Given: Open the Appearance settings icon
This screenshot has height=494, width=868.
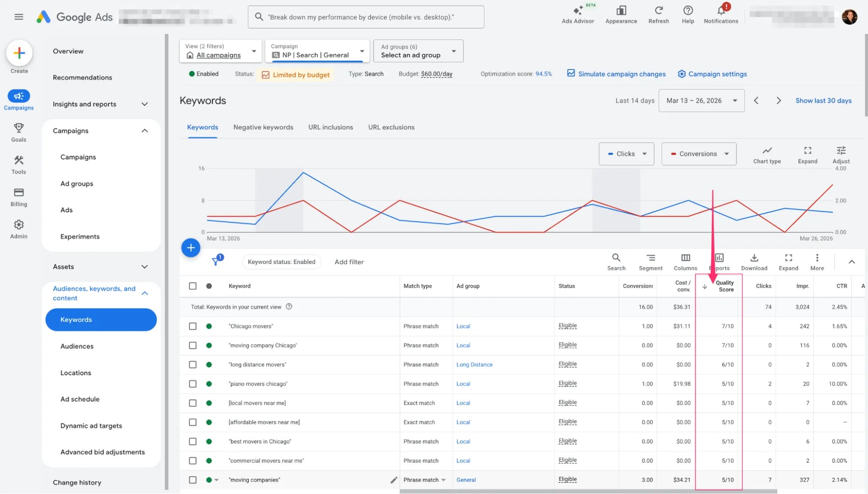Looking at the screenshot, I should coord(621,10).
